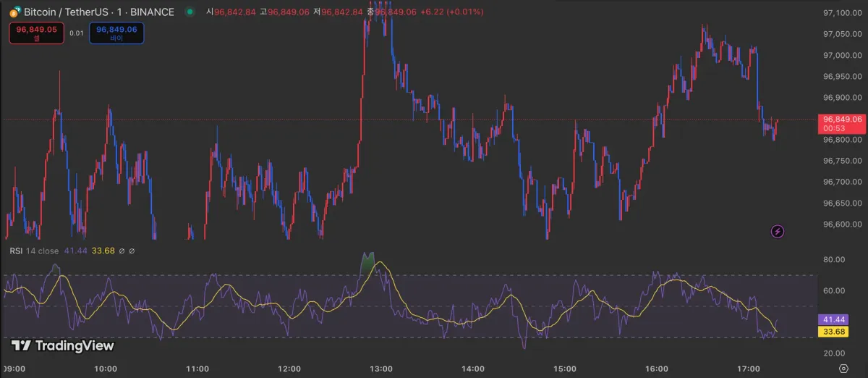Click the 16:00 time axis label
The image size is (868, 378).
[x=657, y=369]
